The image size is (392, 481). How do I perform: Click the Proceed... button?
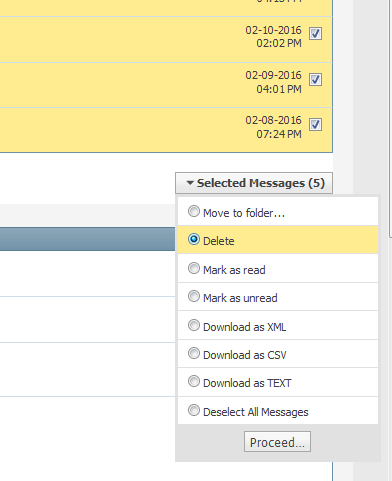pos(277,442)
